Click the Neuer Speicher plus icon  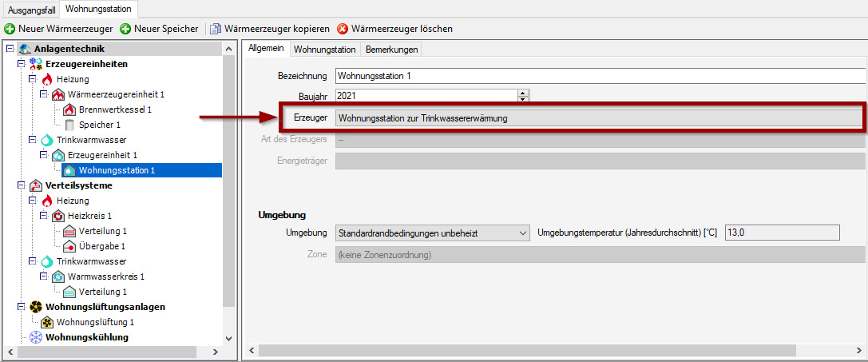[x=125, y=29]
